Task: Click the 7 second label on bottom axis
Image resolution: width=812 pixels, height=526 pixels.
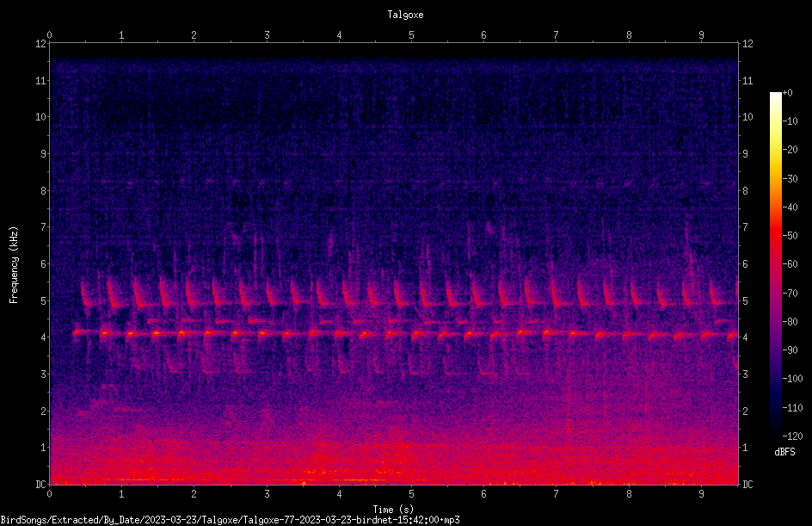Action: (x=557, y=494)
